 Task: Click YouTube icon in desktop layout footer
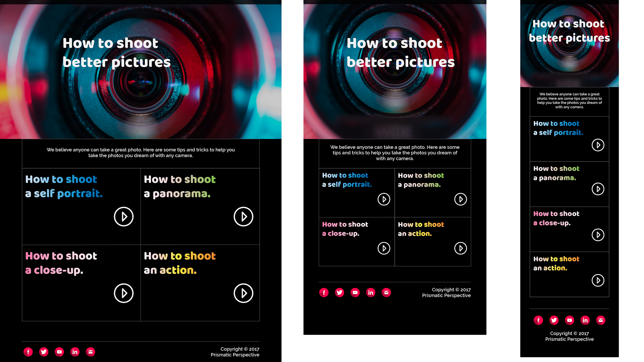(x=59, y=352)
